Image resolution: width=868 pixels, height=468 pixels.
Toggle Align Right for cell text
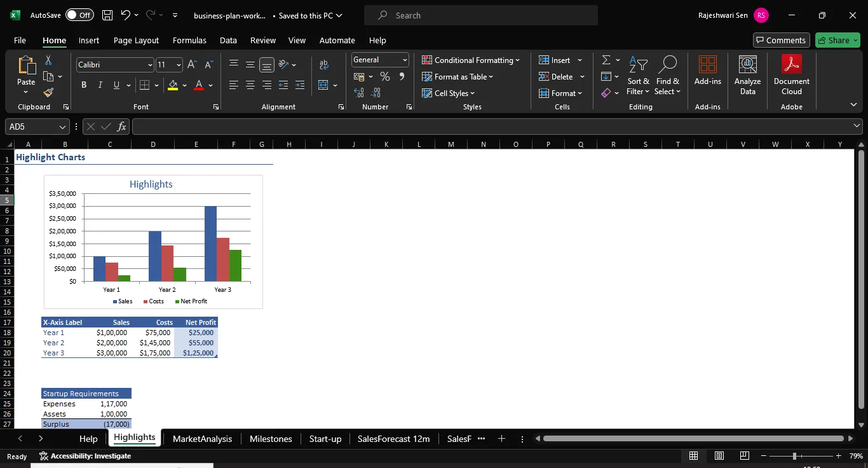(267, 85)
